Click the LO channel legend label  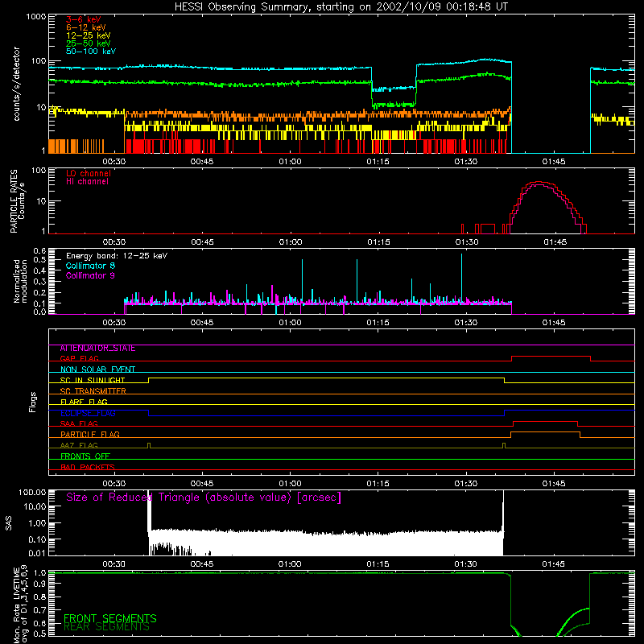pos(89,173)
